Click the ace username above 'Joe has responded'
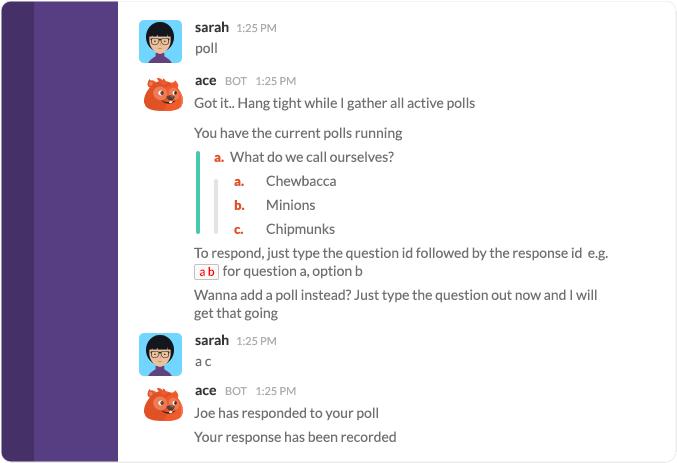Screen dimensions: 677x463 click(x=206, y=391)
